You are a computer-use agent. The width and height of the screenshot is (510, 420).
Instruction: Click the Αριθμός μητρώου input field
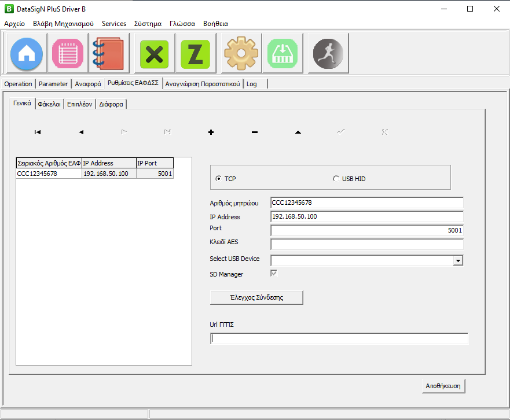coord(367,202)
